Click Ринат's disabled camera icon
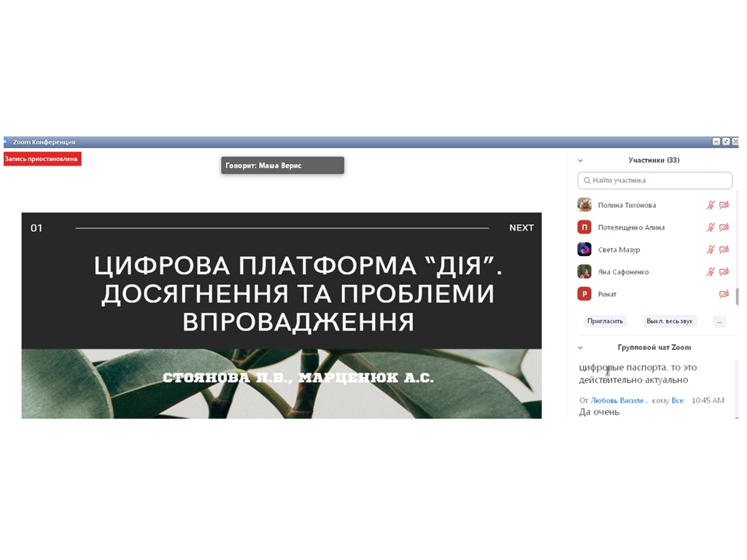Viewport: 747px width, 560px height. pyautogui.click(x=724, y=295)
